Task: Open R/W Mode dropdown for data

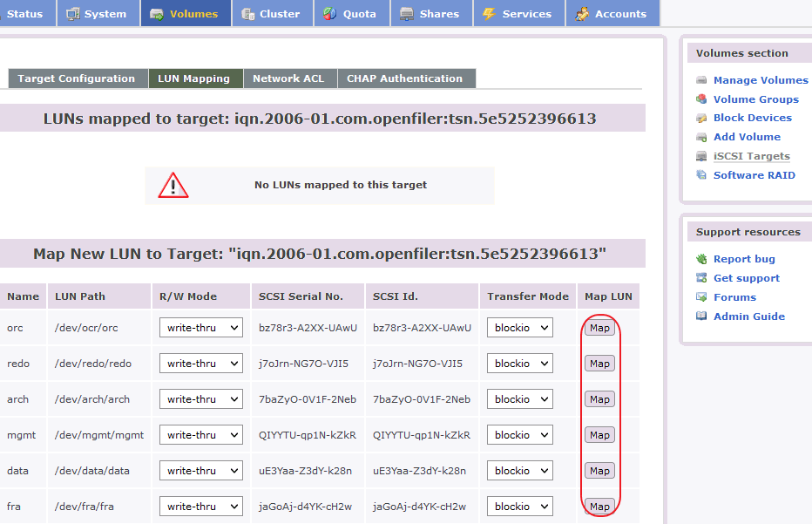Action: [201, 471]
